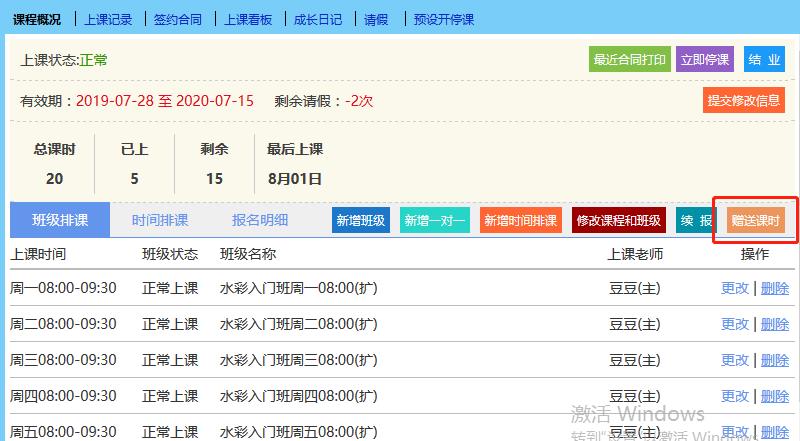Open 修改课程和班级
This screenshot has width=800, height=441.
pos(619,221)
